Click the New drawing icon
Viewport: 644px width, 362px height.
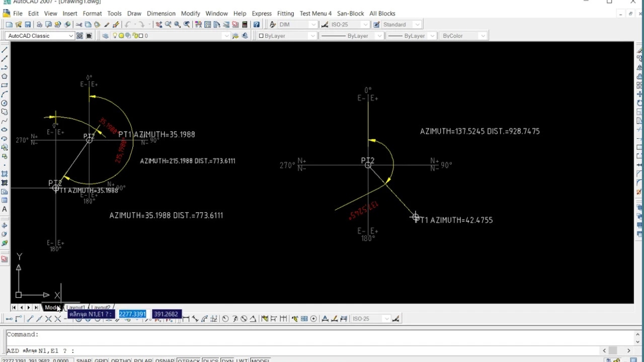pos(9,25)
